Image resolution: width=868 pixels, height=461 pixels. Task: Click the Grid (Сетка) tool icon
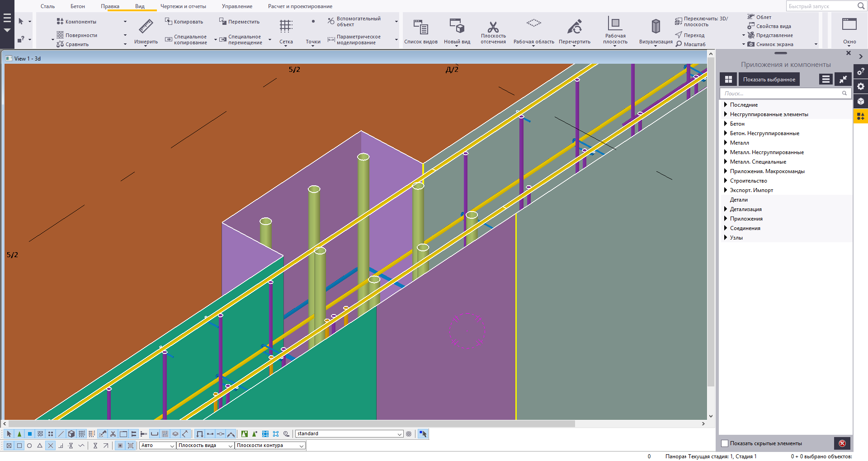tap(286, 27)
